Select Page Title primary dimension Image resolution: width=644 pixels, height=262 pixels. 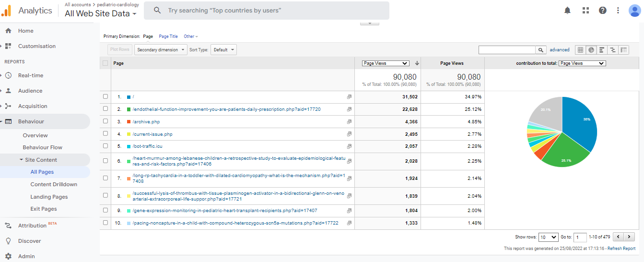click(168, 36)
